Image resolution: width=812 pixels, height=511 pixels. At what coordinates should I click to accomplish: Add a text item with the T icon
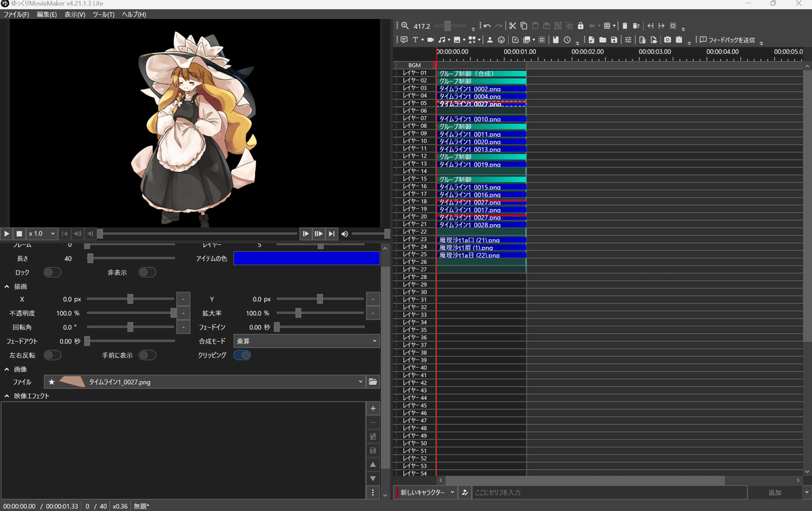pos(415,40)
